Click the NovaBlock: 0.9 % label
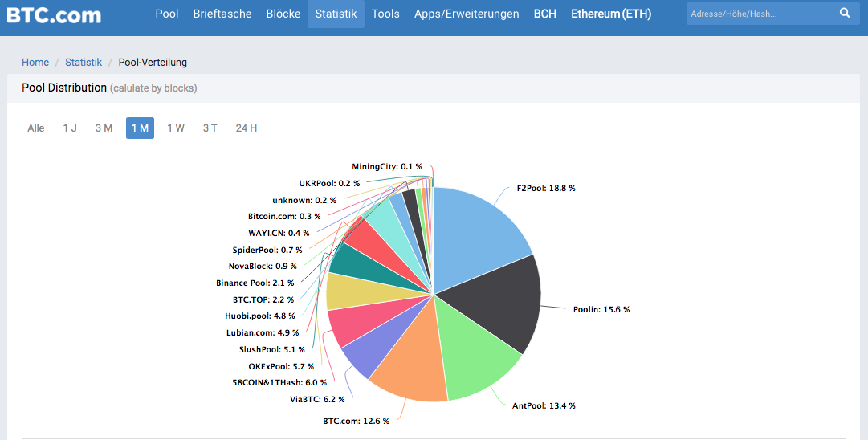Screen dimensions: 868x440 tap(263, 267)
